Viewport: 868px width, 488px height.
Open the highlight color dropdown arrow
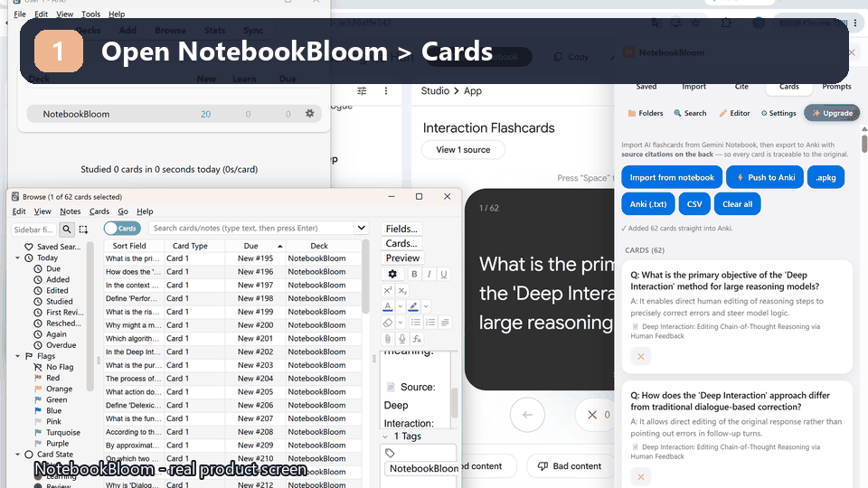[x=426, y=306]
